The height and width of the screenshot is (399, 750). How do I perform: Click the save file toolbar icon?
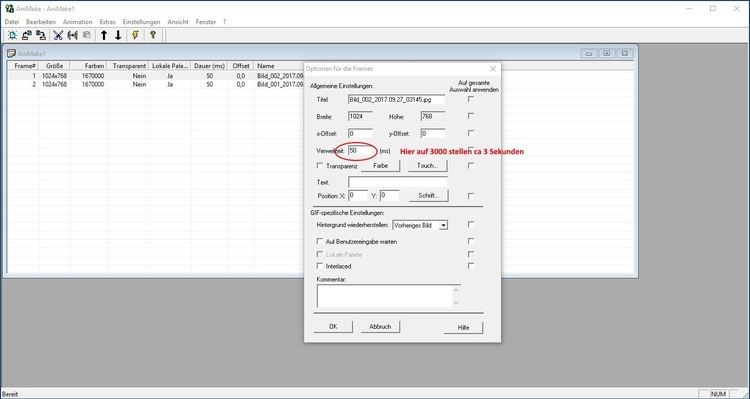41,35
